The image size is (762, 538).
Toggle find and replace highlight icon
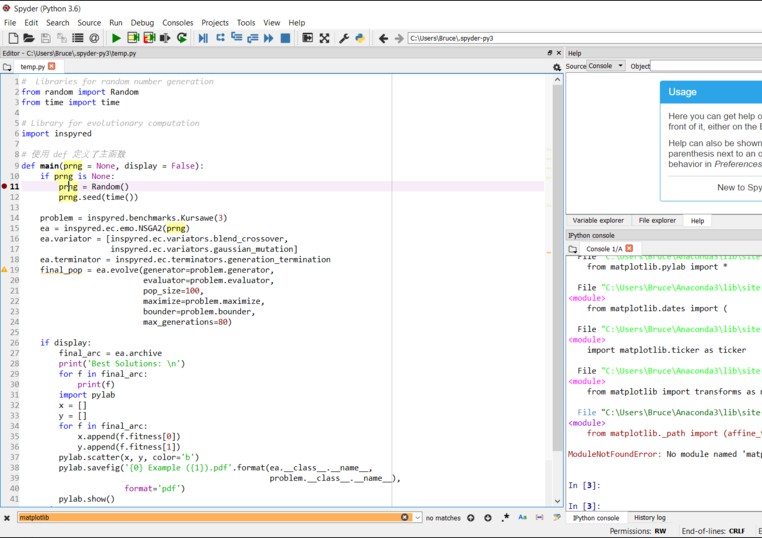click(x=557, y=517)
